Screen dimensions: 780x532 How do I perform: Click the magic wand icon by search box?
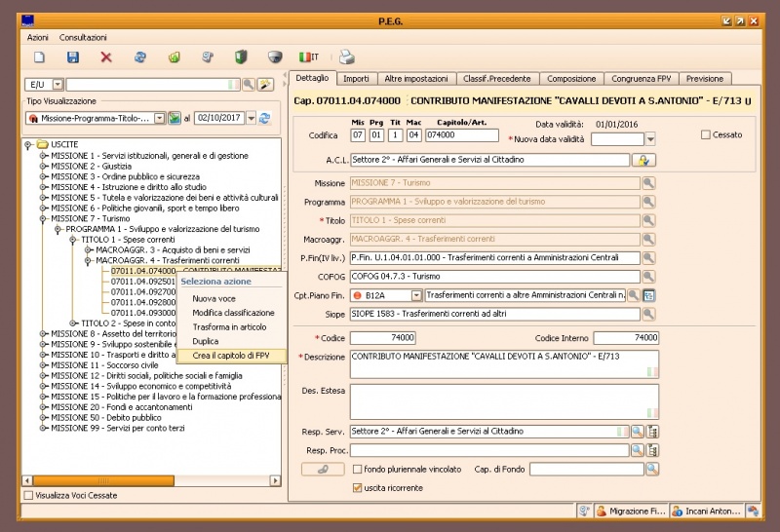[264, 85]
